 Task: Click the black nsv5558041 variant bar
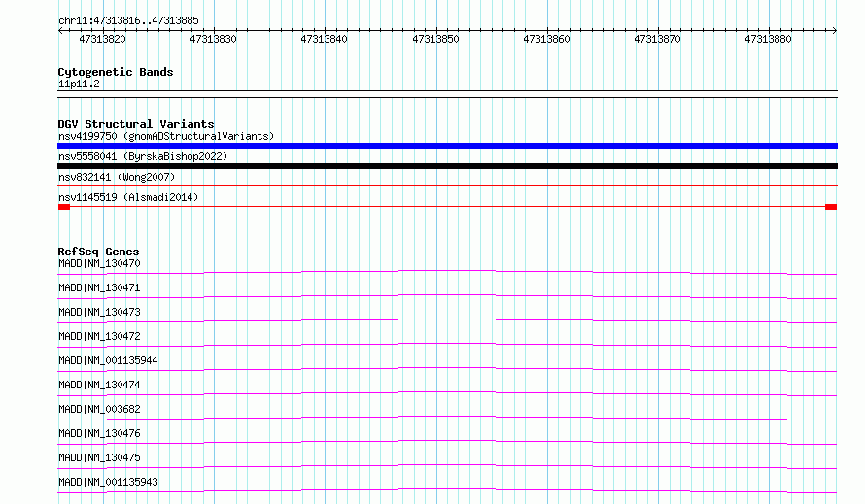point(447,166)
